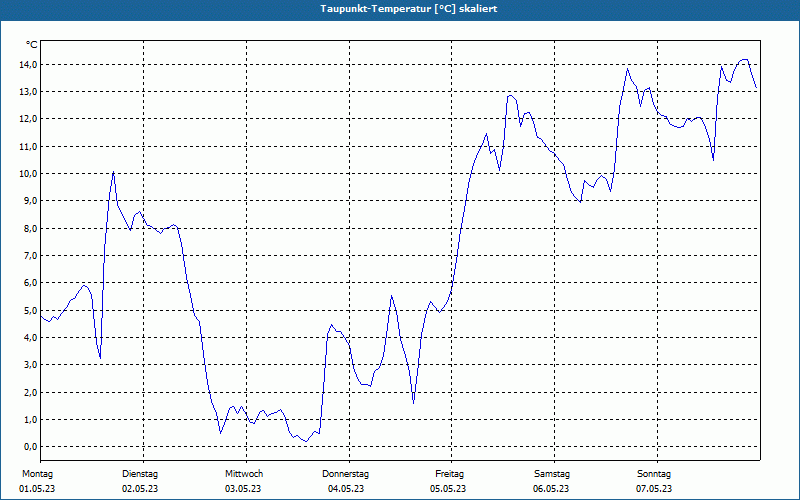This screenshot has height=500, width=800.
Task: Select the 3,0 y-axis value
Action: pos(30,365)
